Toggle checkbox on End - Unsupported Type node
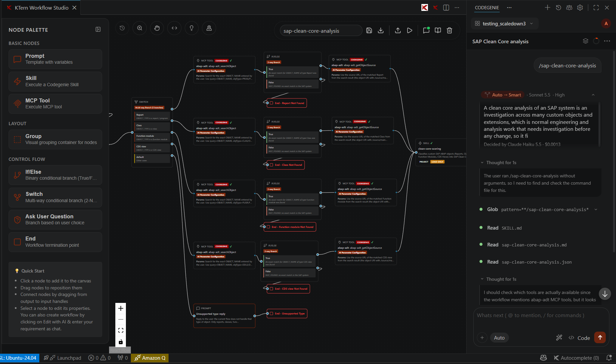Image resolution: width=616 pixels, height=364 pixels. [x=271, y=313]
